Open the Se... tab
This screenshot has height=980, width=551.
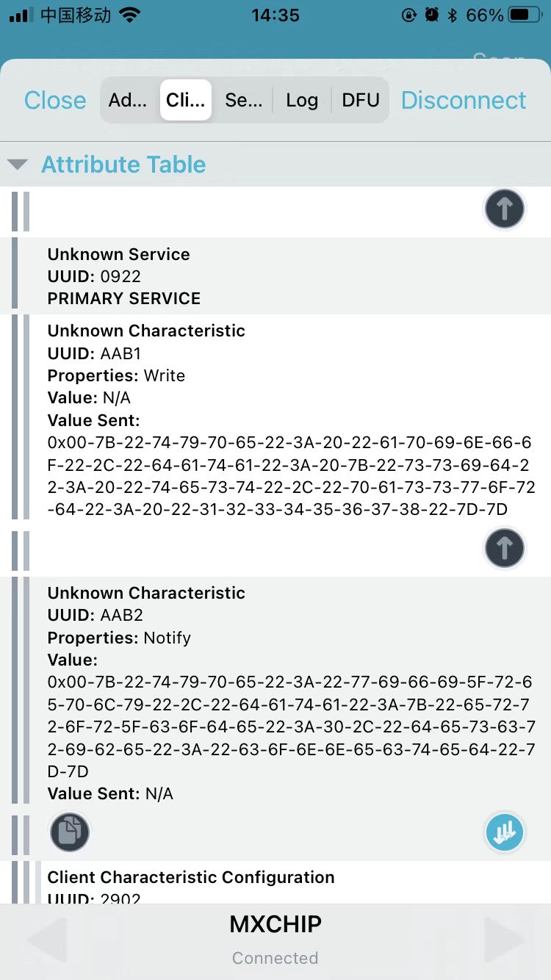coord(243,100)
